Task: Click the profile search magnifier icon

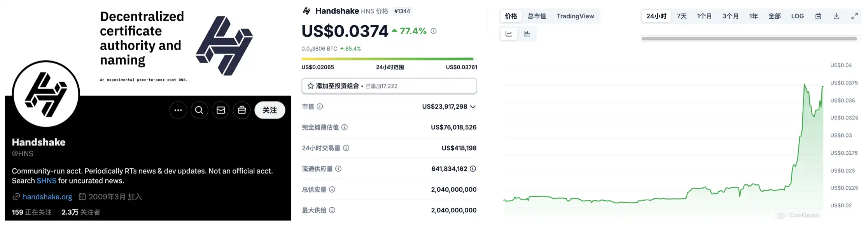Action: pyautogui.click(x=199, y=110)
